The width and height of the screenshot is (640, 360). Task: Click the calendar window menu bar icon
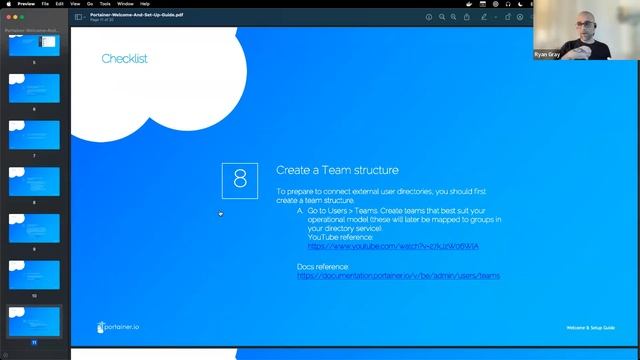(482, 4)
